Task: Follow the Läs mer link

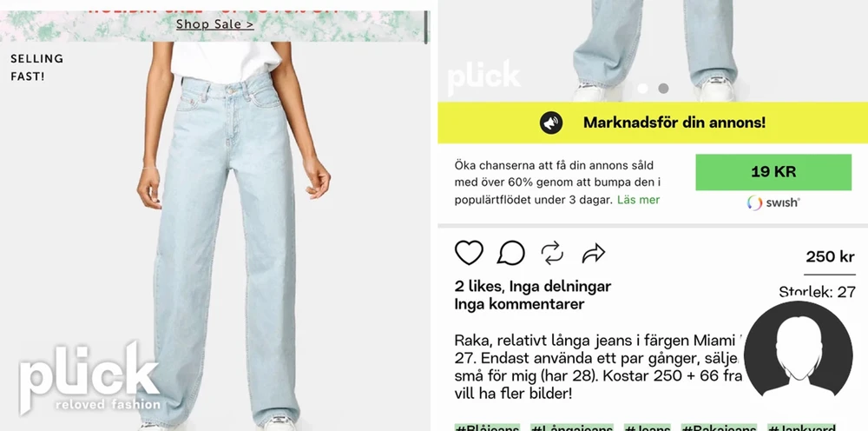Action: point(638,200)
